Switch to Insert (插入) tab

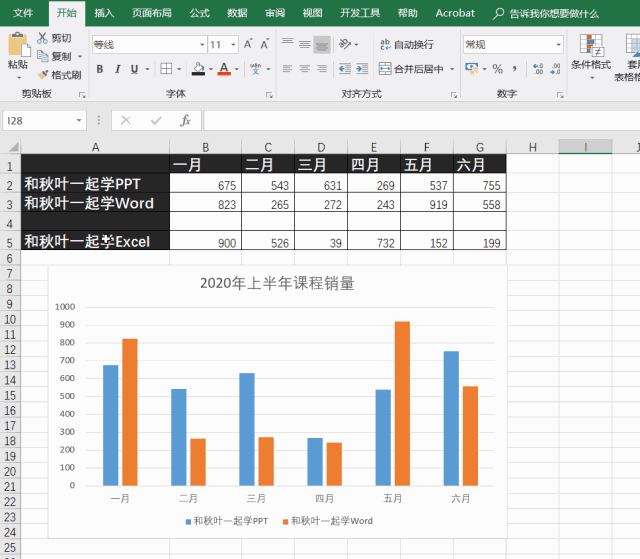(x=104, y=13)
